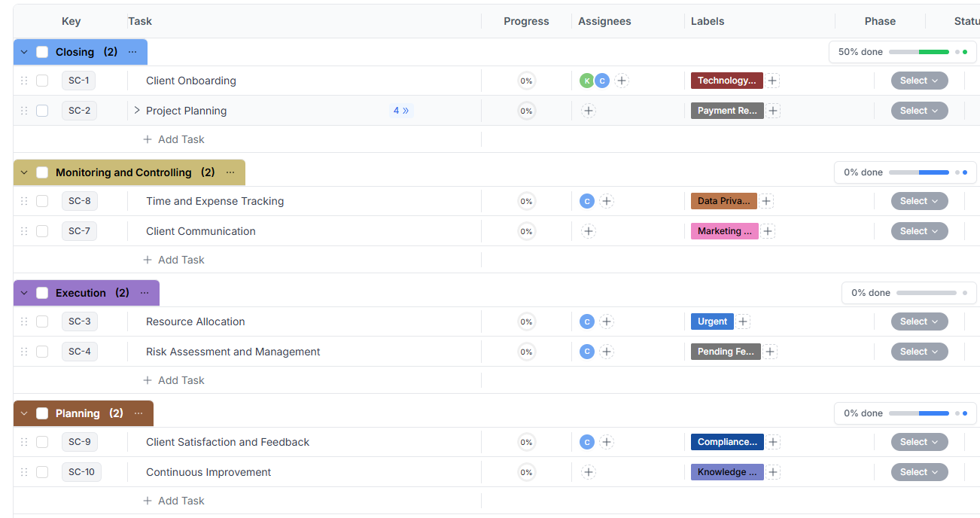This screenshot has height=518, width=980.
Task: Open the subtasks indicator showing 4 on Project Planning
Action: (401, 111)
